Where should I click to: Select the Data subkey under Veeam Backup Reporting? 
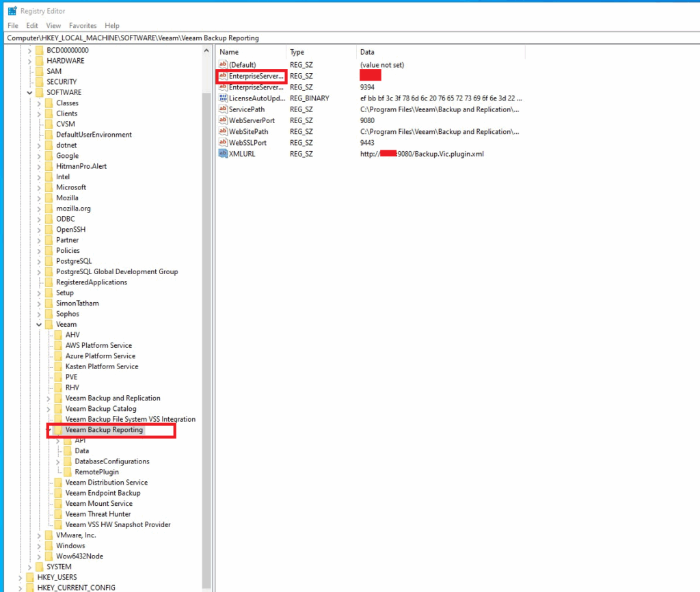[x=82, y=451]
